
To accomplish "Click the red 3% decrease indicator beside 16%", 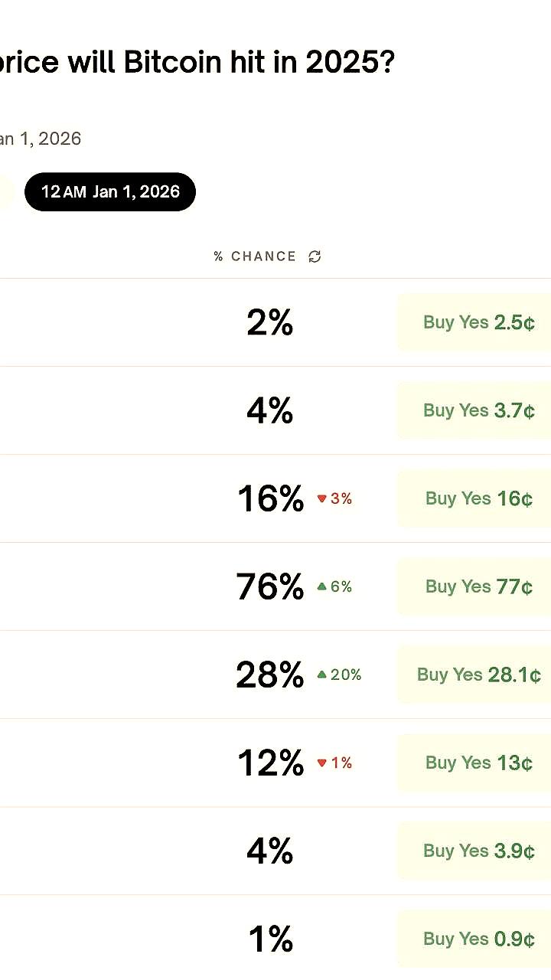I will coord(334,498).
